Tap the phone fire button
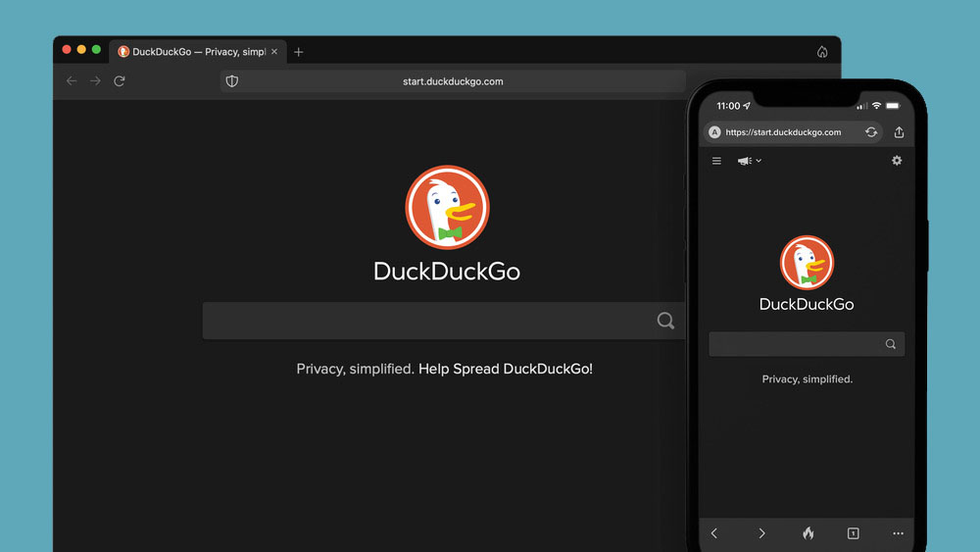The image size is (980, 552). coord(808,533)
